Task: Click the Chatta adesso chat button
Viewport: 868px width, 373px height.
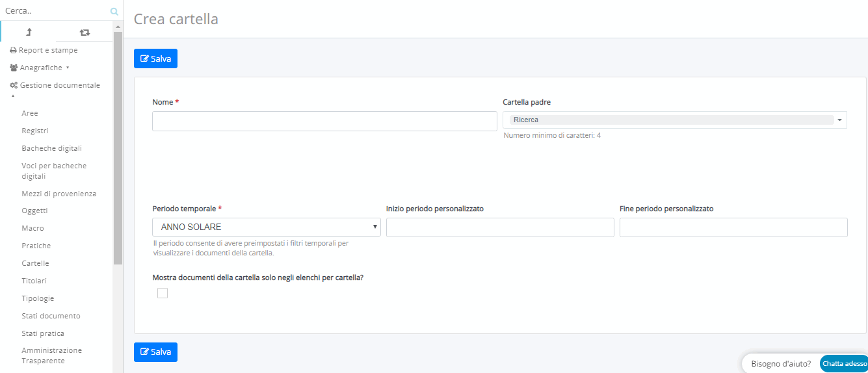Action: tap(844, 364)
